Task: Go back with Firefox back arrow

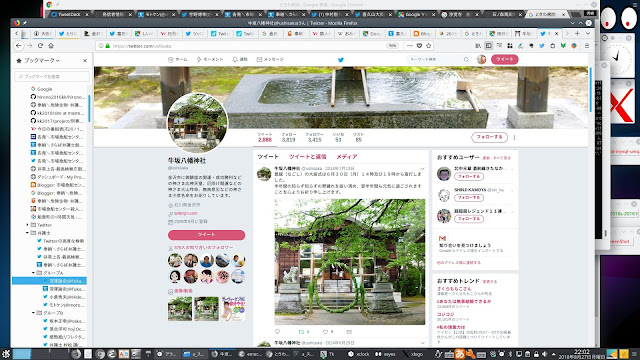Action: (x=19, y=46)
